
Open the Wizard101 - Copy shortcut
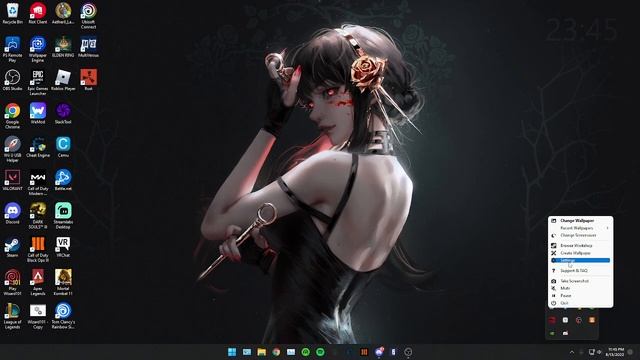[x=38, y=316]
